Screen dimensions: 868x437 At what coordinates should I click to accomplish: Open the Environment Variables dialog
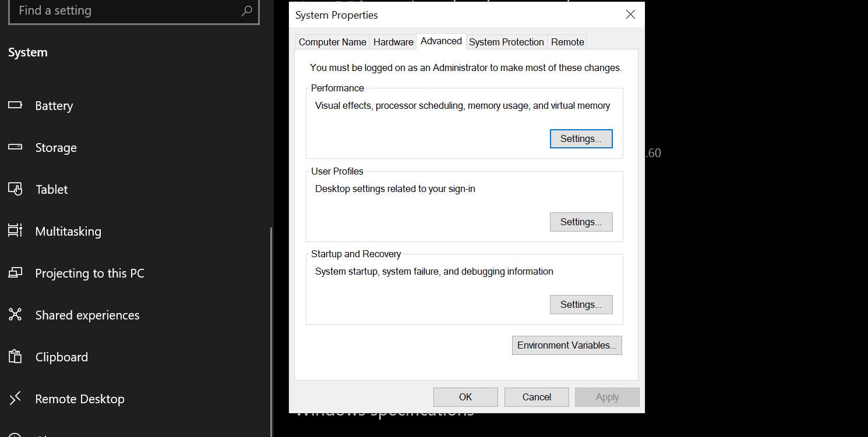pos(566,345)
